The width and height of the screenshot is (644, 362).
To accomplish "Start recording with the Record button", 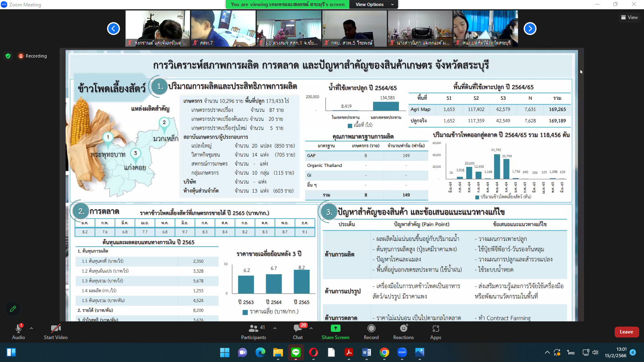I will point(371,331).
